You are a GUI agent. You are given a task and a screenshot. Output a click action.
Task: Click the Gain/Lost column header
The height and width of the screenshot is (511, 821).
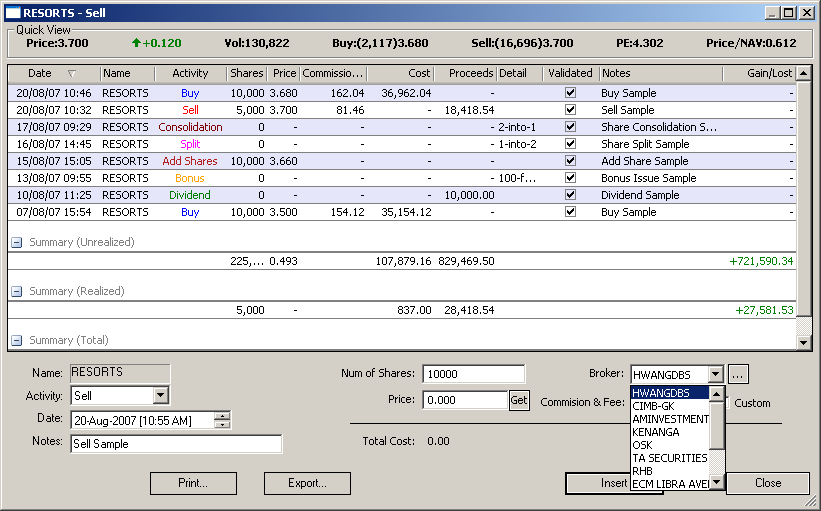[x=759, y=73]
